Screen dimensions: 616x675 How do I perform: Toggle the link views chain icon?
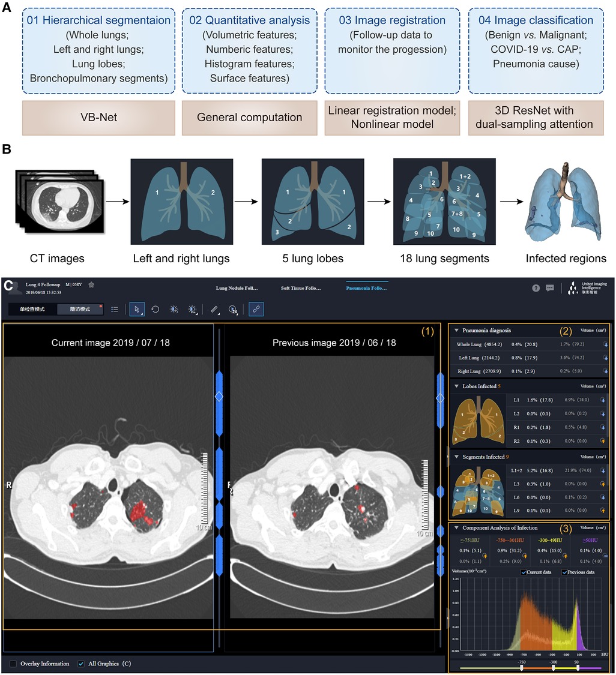point(256,309)
